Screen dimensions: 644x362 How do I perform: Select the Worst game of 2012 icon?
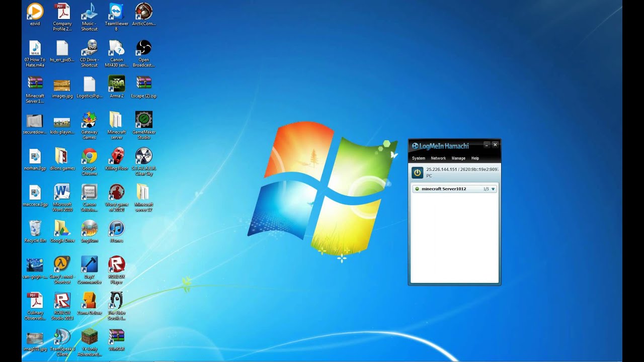coord(116,192)
